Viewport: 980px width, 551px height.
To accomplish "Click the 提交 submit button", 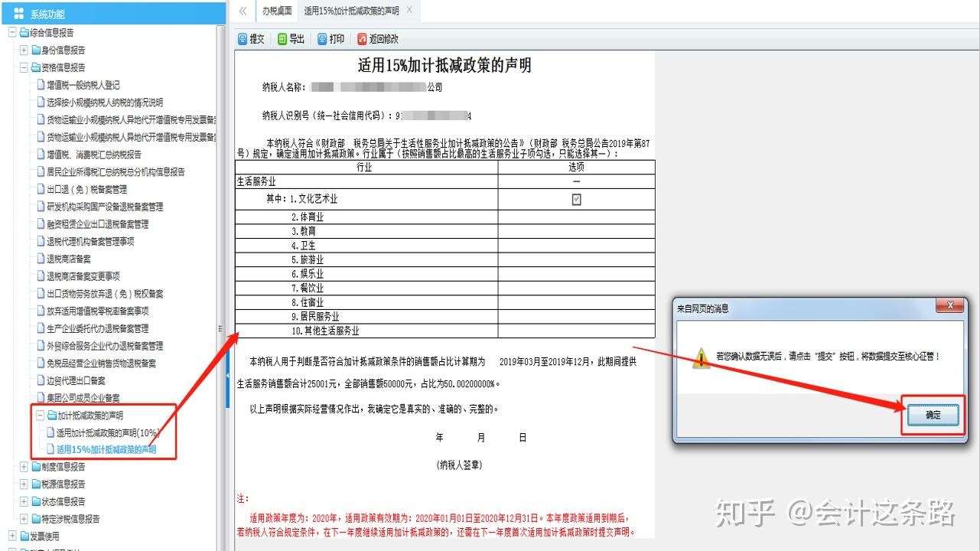I will coord(251,39).
